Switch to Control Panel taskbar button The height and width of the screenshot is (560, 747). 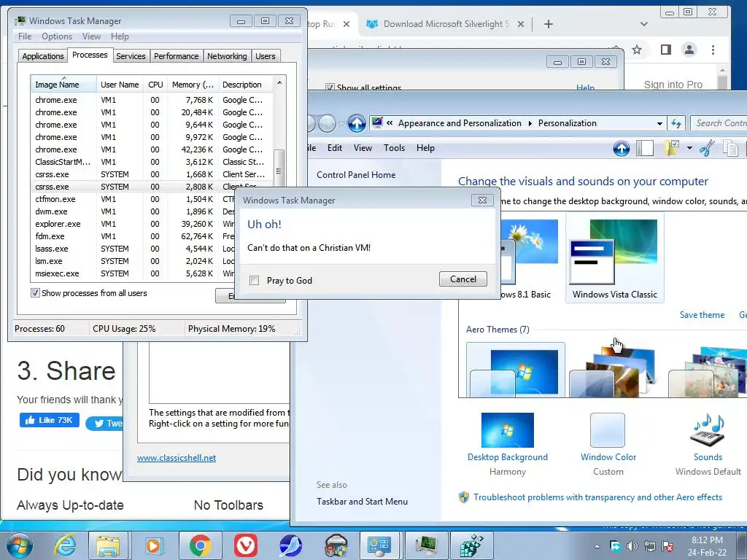click(x=379, y=545)
